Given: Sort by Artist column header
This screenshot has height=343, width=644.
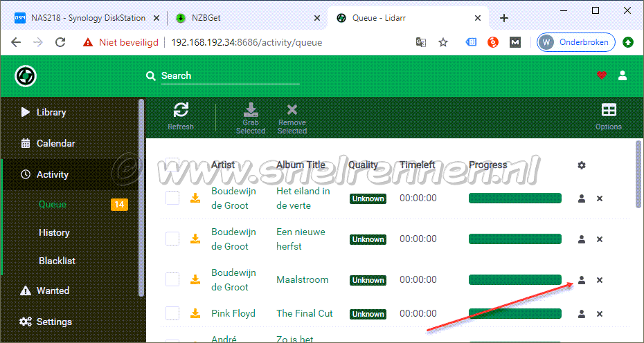Looking at the screenshot, I should [x=223, y=165].
